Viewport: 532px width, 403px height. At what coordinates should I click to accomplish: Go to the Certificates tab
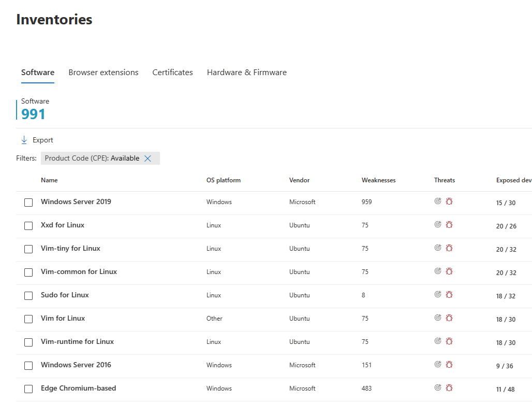172,73
